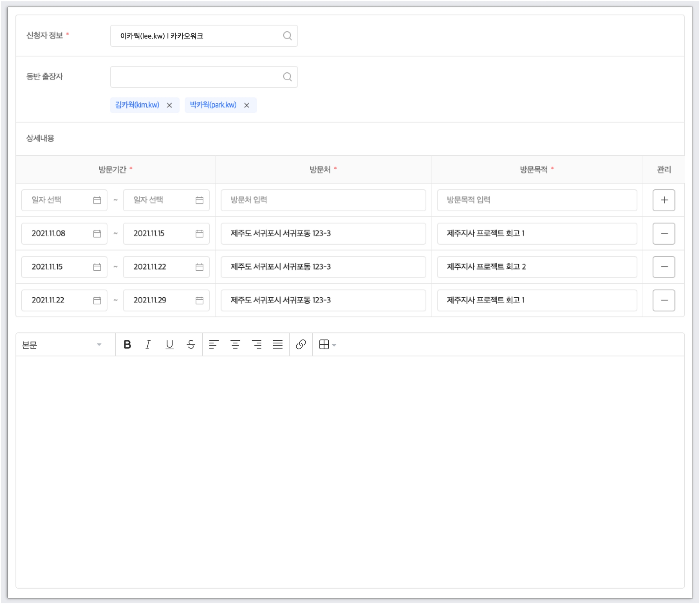Remove 김카워(kim.kw) companion tag
This screenshot has height=604, width=700.
click(x=169, y=105)
